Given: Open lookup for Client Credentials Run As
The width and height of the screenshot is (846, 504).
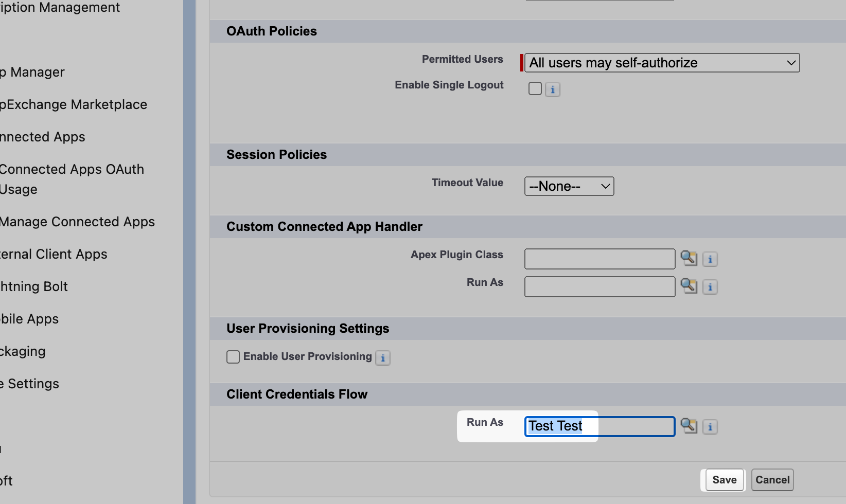Looking at the screenshot, I should click(689, 425).
